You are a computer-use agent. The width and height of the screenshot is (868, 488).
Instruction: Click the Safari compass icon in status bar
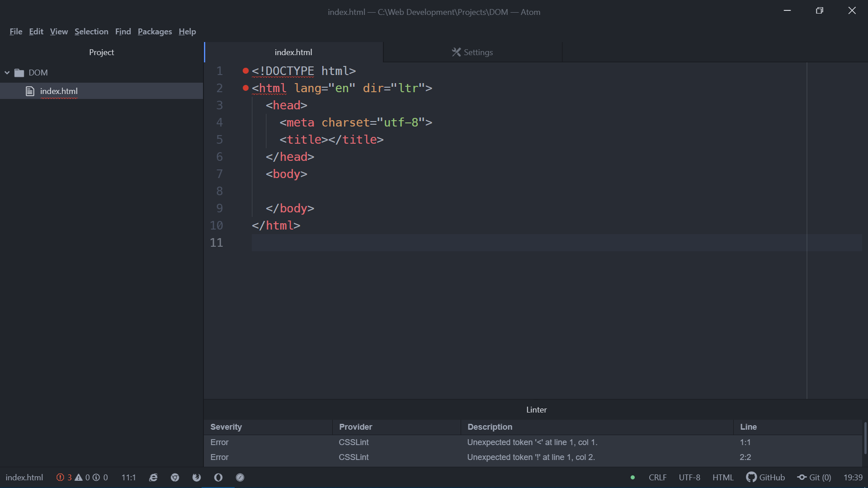coord(240,478)
